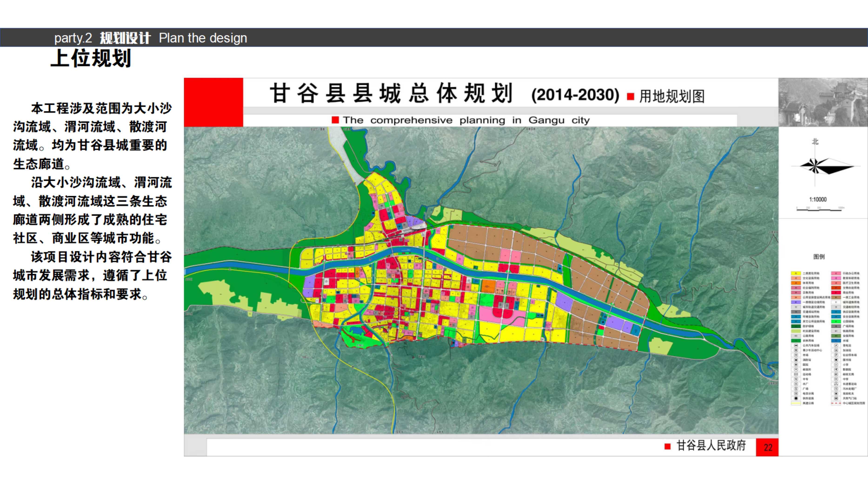Image resolution: width=868 pixels, height=488 pixels.
Task: Click 'The comprehensive planning in Gangu city' caption
Action: [466, 120]
